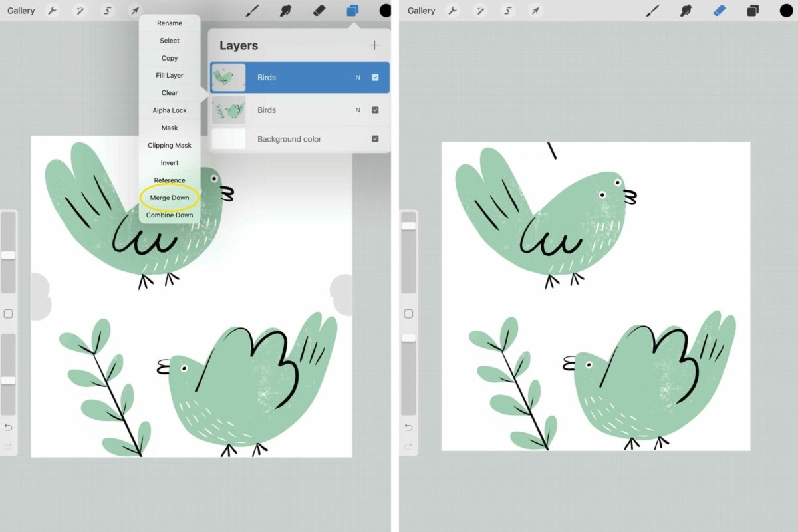The image size is (798, 532).
Task: Add a new layer with plus icon
Action: point(374,45)
